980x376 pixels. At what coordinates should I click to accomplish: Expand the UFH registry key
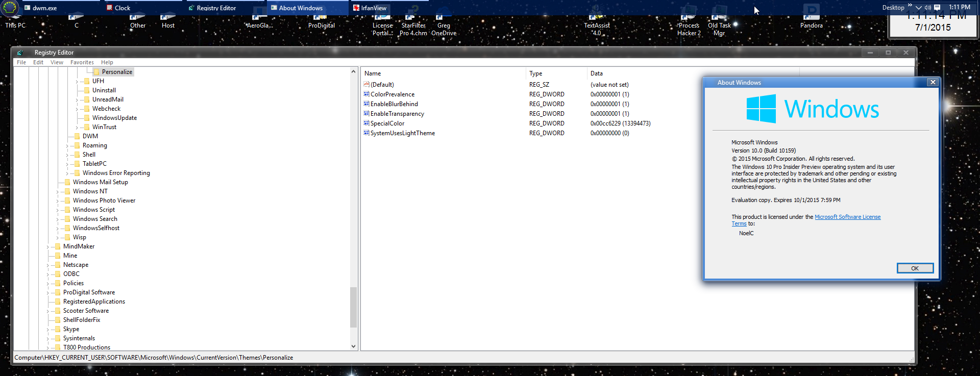(77, 82)
